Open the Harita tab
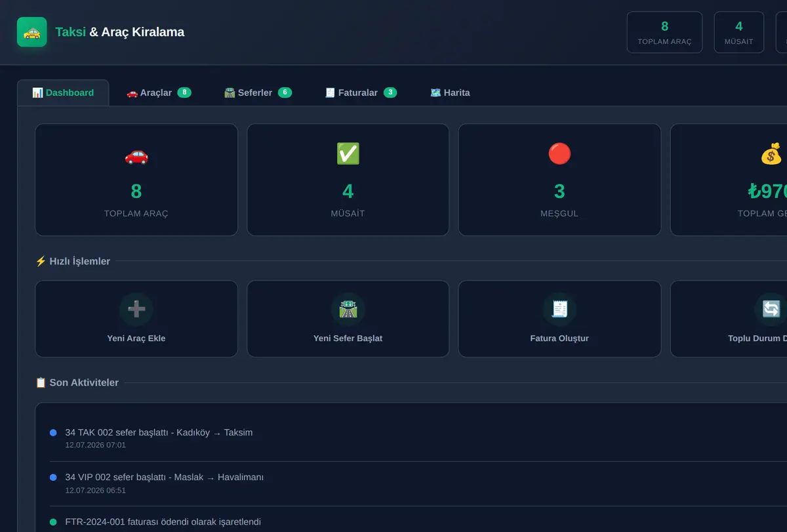The image size is (787, 532). [450, 92]
